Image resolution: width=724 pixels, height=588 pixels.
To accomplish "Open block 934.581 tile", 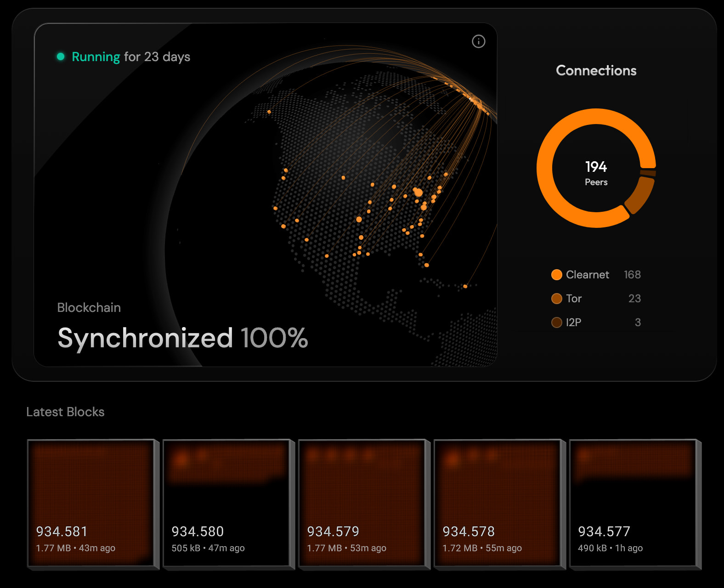I will pyautogui.click(x=91, y=503).
